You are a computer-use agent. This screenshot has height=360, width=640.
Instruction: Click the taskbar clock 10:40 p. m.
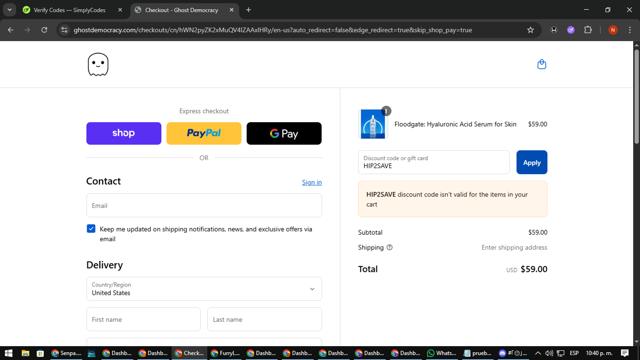coord(599,353)
